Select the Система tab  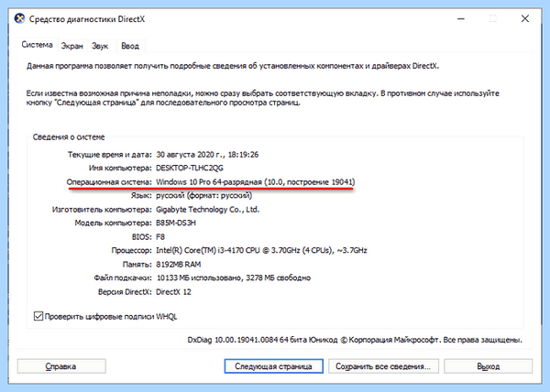click(x=38, y=45)
